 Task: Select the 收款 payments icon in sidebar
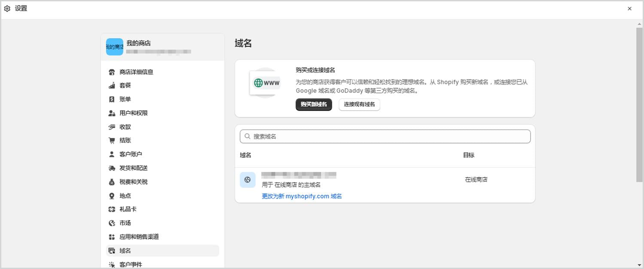(112, 127)
